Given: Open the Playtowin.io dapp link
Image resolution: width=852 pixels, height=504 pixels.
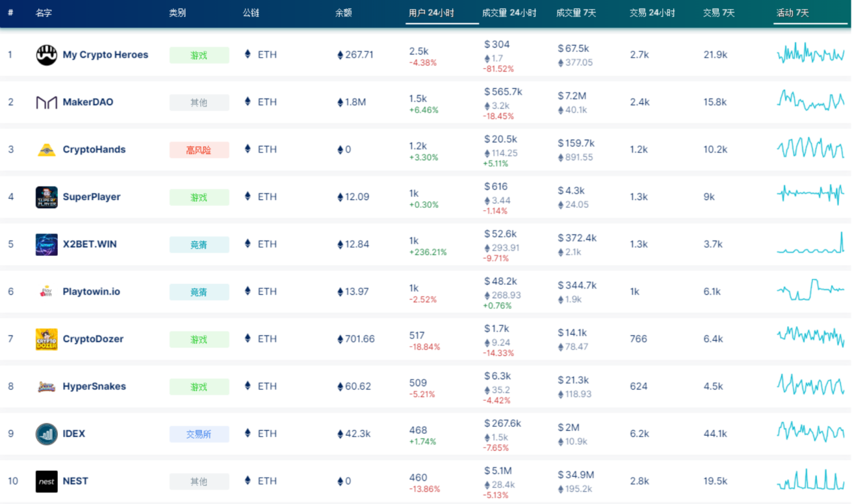Looking at the screenshot, I should coord(92,292).
